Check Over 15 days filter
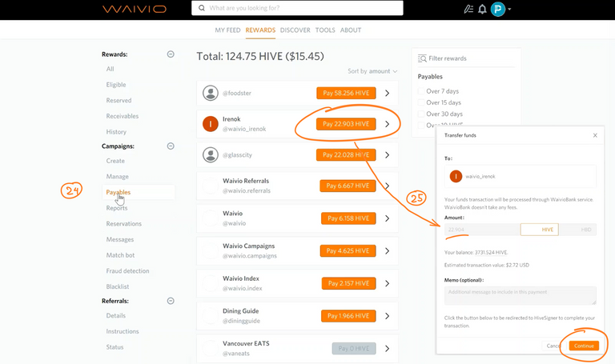 coord(421,102)
